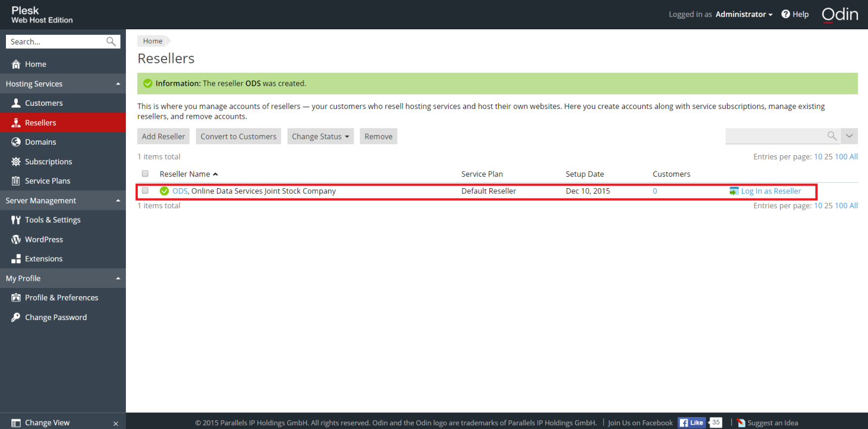The image size is (868, 429).
Task: Click the Odin logo in header
Action: tap(840, 15)
